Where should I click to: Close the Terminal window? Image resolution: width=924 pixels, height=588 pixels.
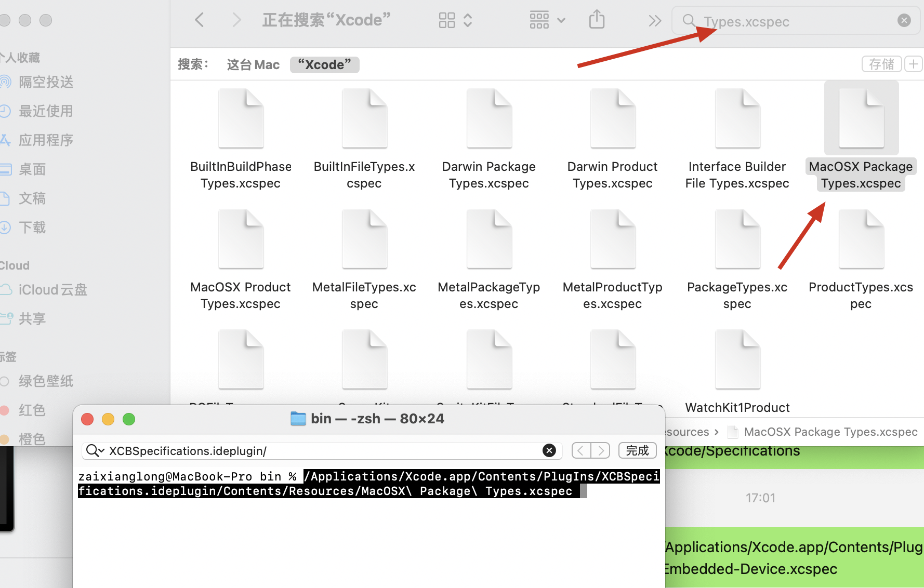[87, 419]
